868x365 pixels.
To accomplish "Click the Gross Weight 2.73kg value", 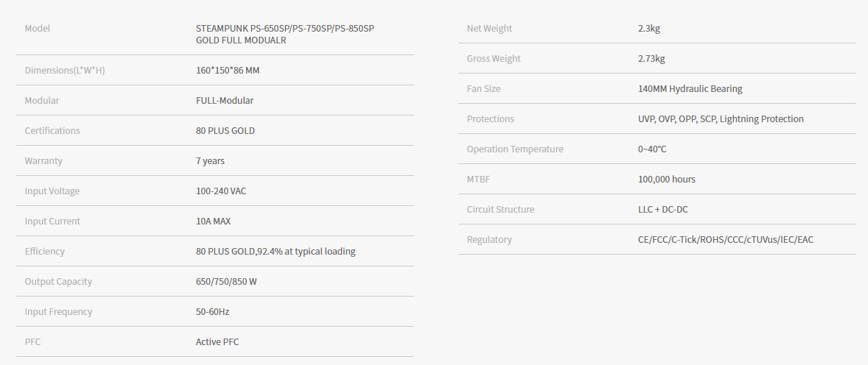I will (651, 59).
